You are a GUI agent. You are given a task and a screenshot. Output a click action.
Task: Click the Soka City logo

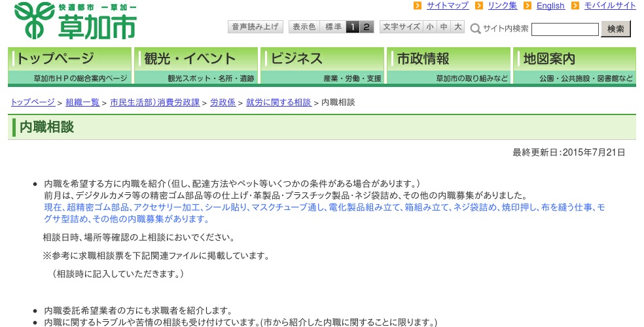(x=75, y=20)
